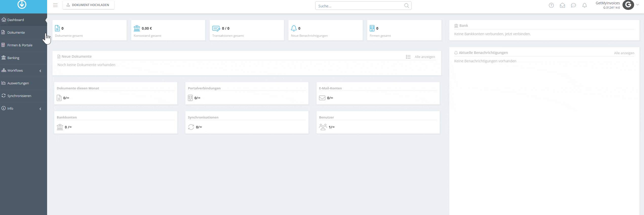This screenshot has width=644, height=215.
Task: Click the Dokumente diesen Monat file icon
Action: (x=59, y=98)
